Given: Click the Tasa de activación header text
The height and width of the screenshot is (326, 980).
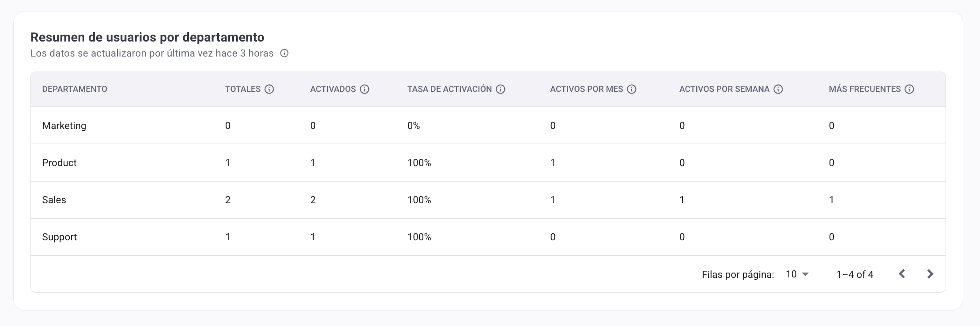Looking at the screenshot, I should [449, 89].
